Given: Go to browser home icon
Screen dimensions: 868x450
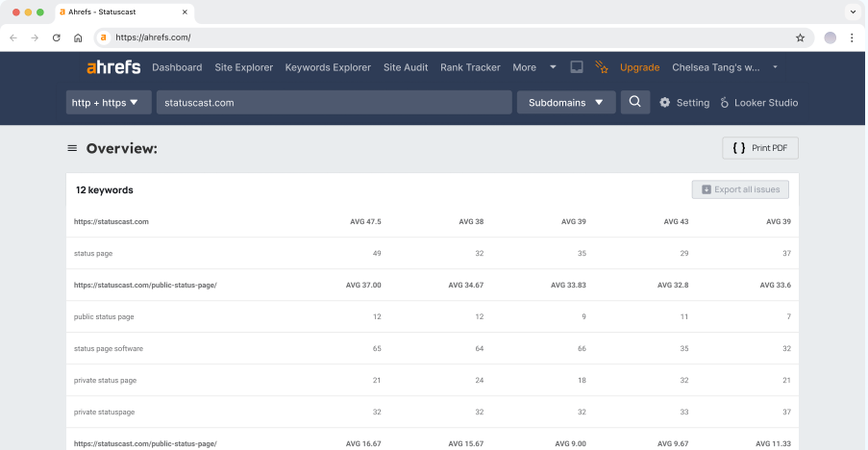Looking at the screenshot, I should [78, 37].
